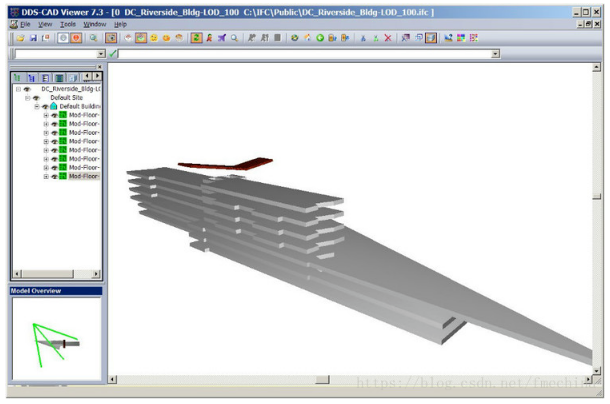Expand the highlighted Mod-Floor tree node

click(x=46, y=177)
